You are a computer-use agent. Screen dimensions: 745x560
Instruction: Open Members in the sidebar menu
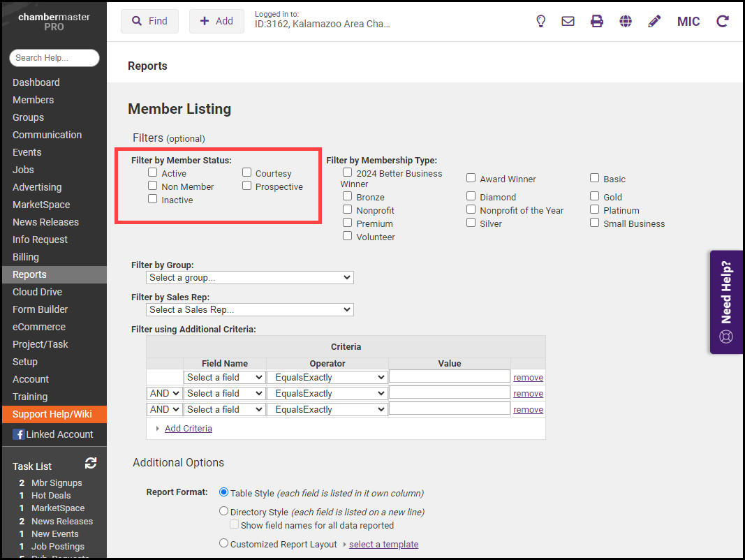point(33,100)
